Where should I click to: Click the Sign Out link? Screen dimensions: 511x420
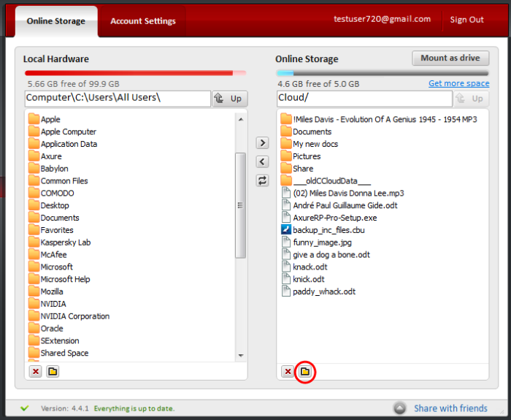pyautogui.click(x=466, y=20)
